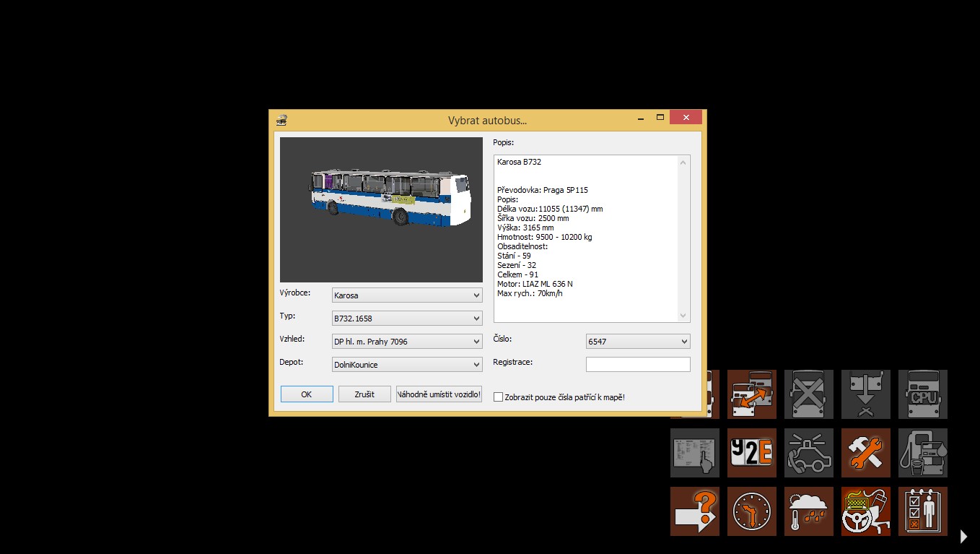This screenshot has width=980, height=554.
Task: Click the police car emergency call icon
Action: coord(809,453)
